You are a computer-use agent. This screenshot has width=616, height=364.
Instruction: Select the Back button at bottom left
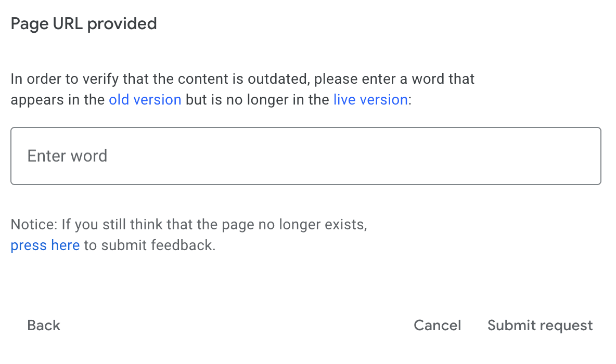click(x=44, y=326)
